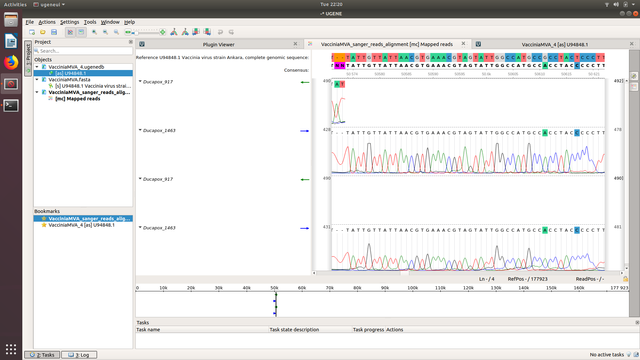Click the first Ducapox_917 read name
The image size is (640, 360).
coord(158,82)
